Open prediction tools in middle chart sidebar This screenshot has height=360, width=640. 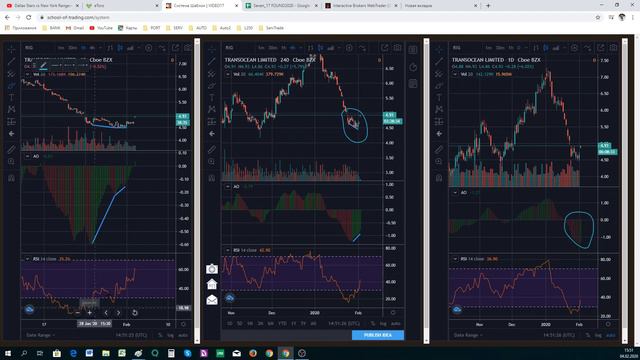211,122
